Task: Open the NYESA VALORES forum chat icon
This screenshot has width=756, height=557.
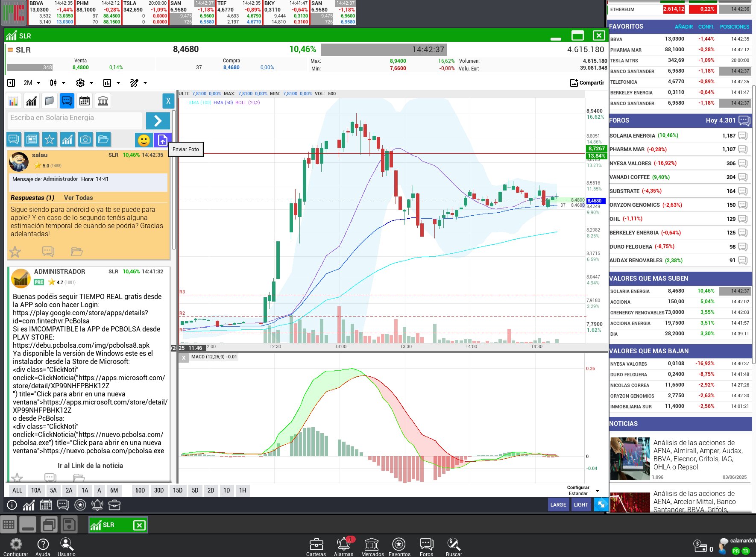Action: [743, 164]
